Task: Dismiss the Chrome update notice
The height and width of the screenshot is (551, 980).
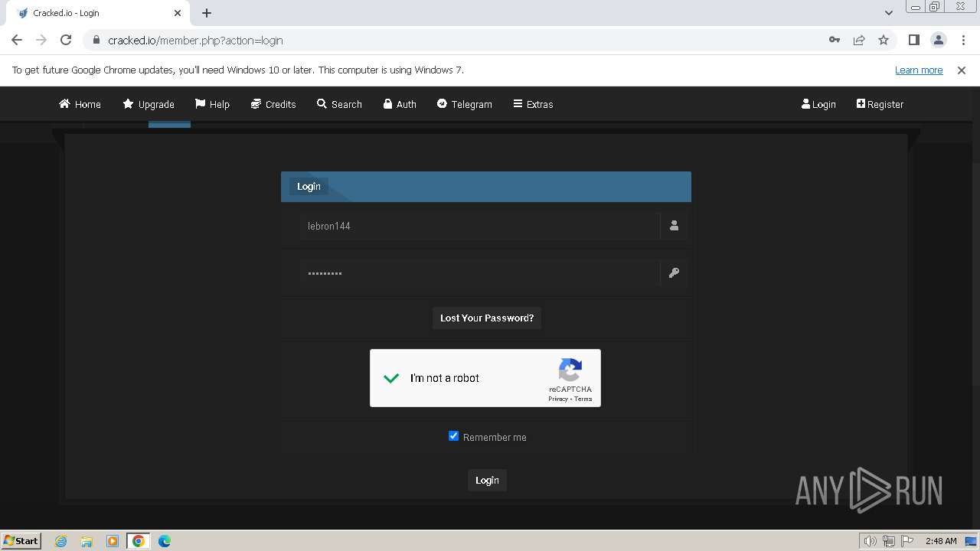Action: [x=962, y=70]
